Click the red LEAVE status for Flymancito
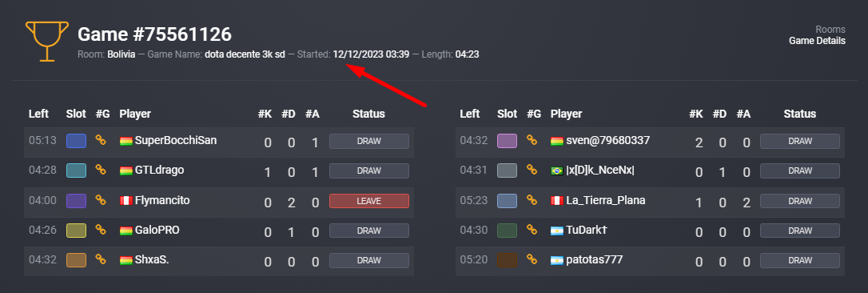 (369, 201)
